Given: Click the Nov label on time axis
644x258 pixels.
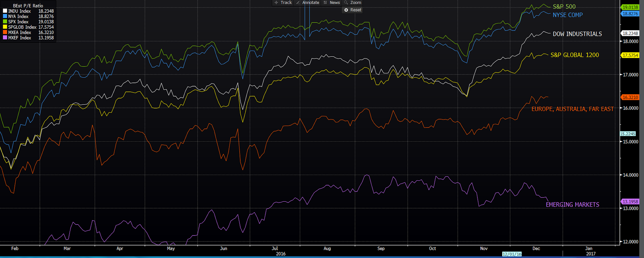Looking at the screenshot, I should pyautogui.click(x=484, y=249).
